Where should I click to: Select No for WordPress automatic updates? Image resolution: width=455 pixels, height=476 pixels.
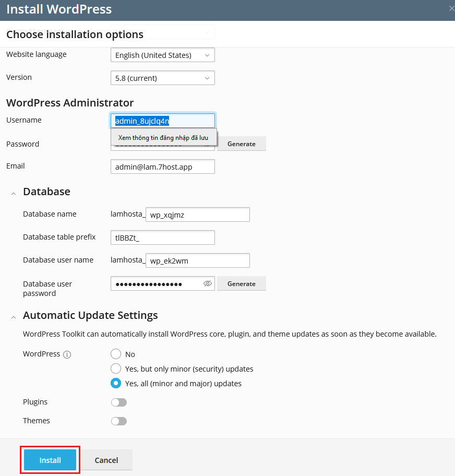[116, 354]
